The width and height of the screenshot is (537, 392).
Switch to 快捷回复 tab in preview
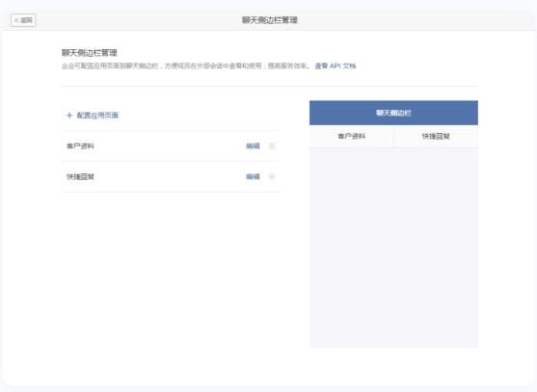(436, 136)
